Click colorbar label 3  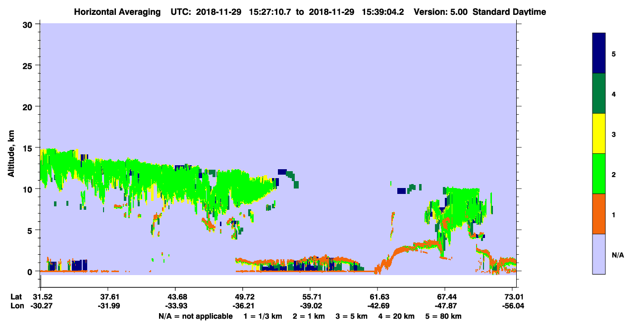(614, 135)
